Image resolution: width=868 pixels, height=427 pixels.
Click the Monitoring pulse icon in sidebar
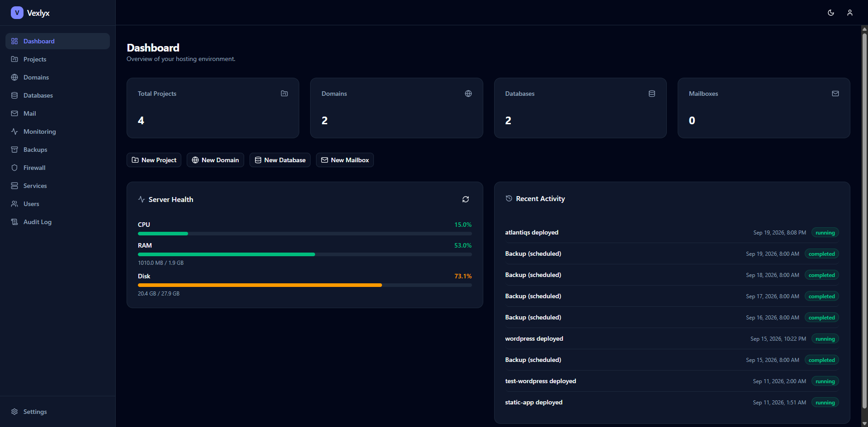pyautogui.click(x=14, y=131)
